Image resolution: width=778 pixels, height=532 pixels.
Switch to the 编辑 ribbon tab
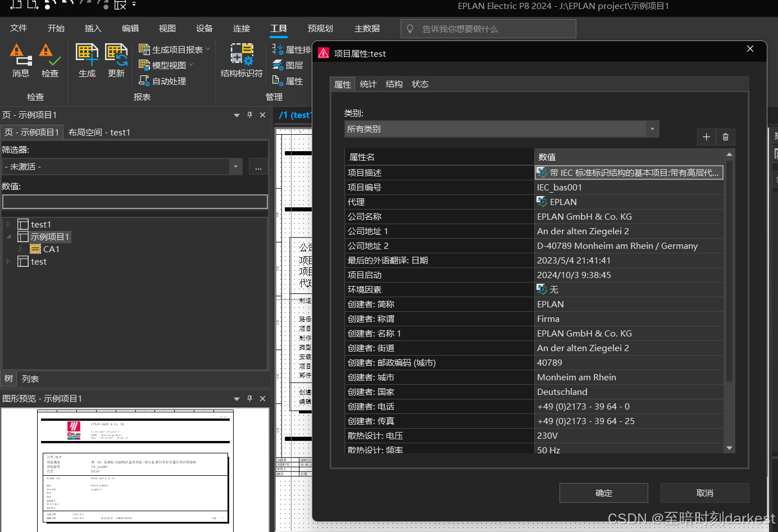click(x=130, y=28)
